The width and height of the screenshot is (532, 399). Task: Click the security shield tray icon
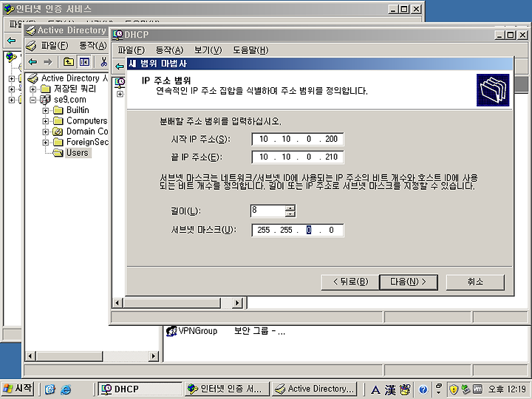[x=454, y=389]
